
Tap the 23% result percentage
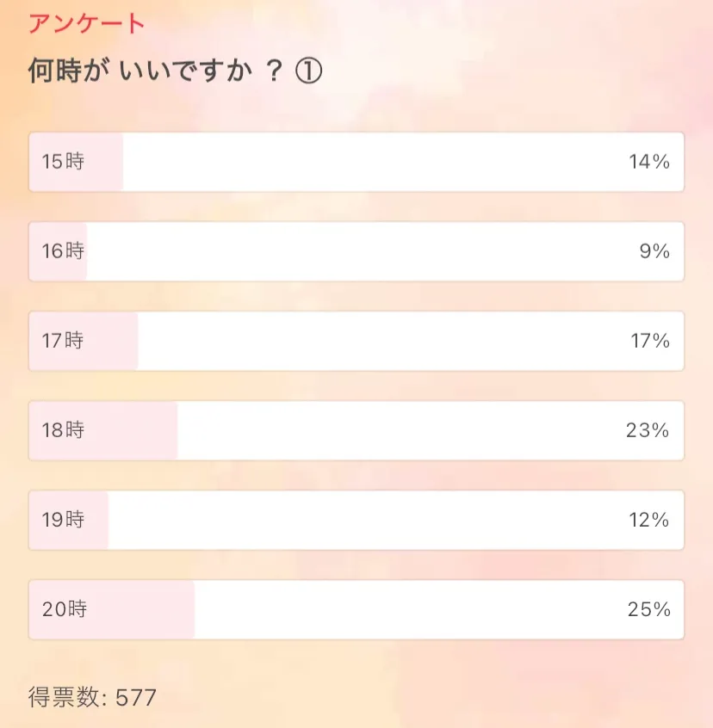click(x=648, y=430)
